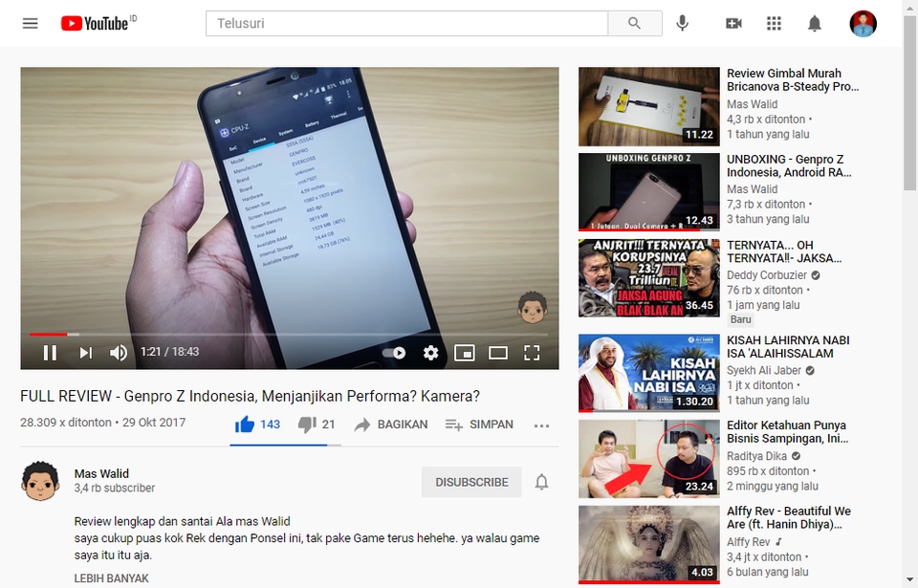Enter fullscreen mode
918x588 pixels.
532,353
